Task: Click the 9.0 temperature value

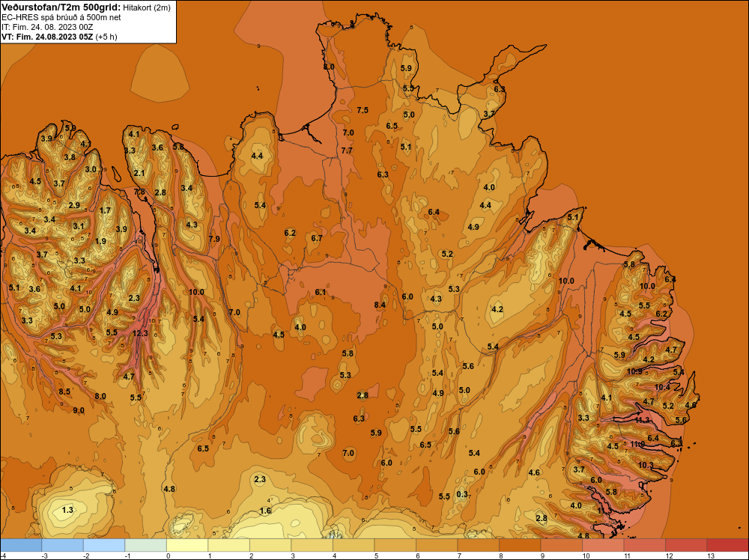Action: tap(79, 410)
